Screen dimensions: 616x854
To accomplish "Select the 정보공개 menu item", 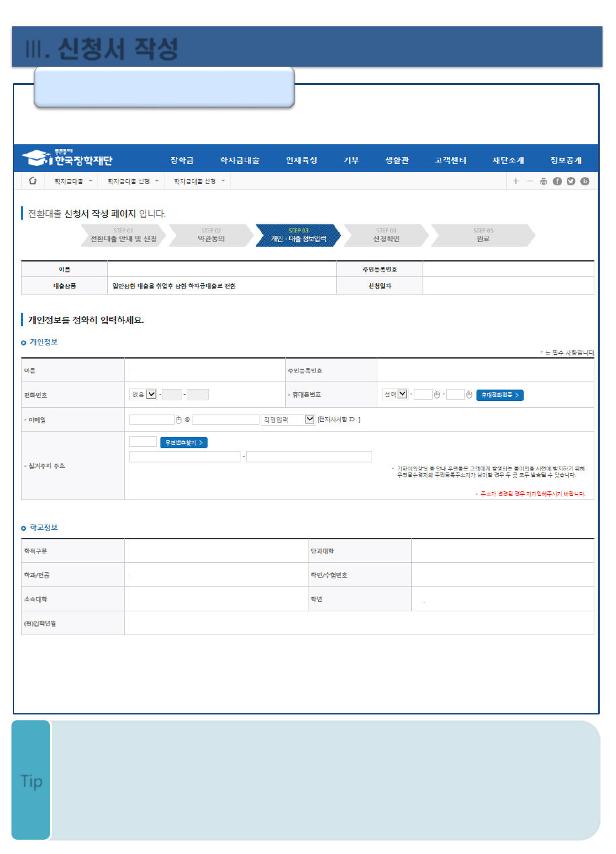I will coord(565,160).
